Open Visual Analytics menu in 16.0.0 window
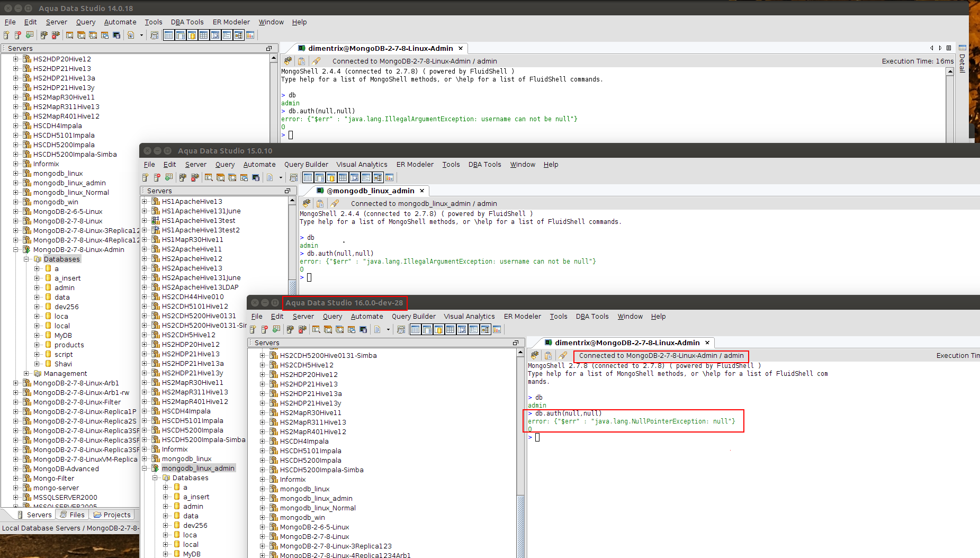Viewport: 980px width, 558px height. (469, 317)
